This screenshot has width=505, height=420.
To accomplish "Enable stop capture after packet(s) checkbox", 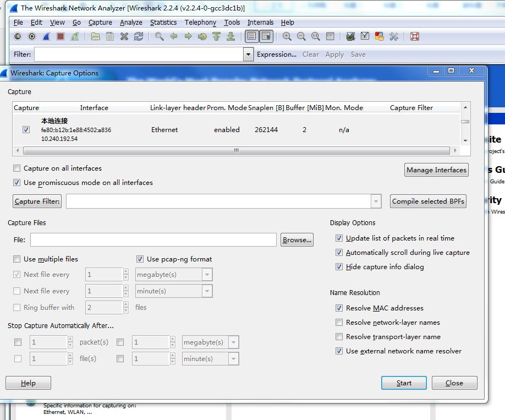I will pos(18,342).
